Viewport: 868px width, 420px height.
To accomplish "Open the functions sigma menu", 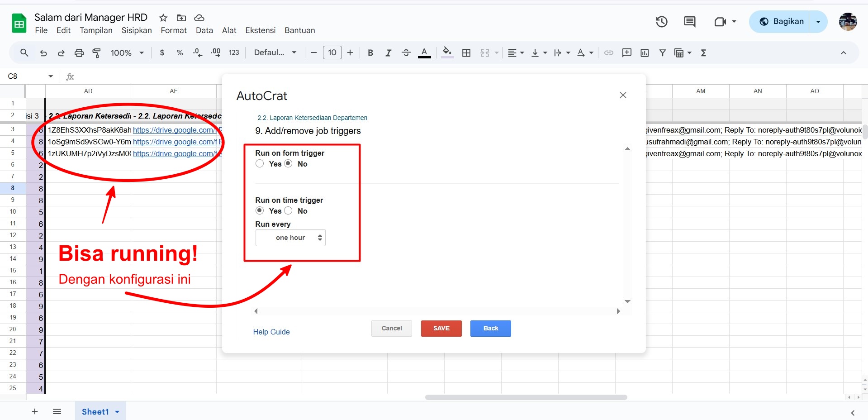I will (703, 52).
